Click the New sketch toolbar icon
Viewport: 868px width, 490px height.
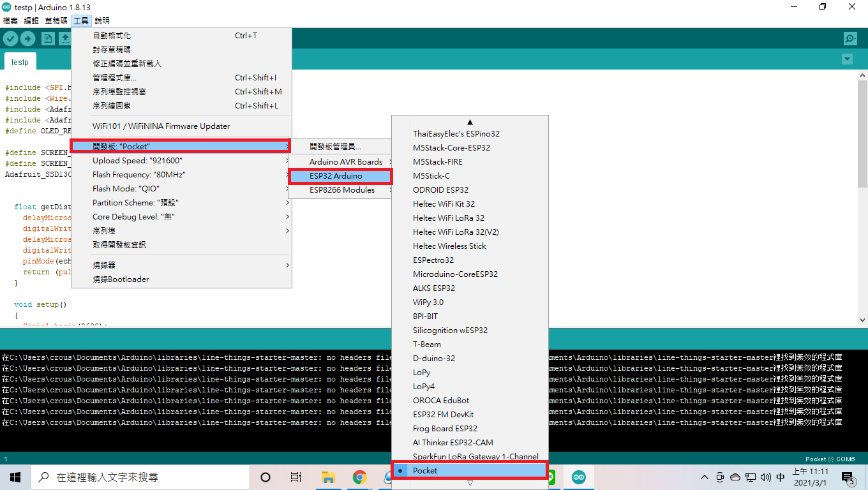click(49, 39)
